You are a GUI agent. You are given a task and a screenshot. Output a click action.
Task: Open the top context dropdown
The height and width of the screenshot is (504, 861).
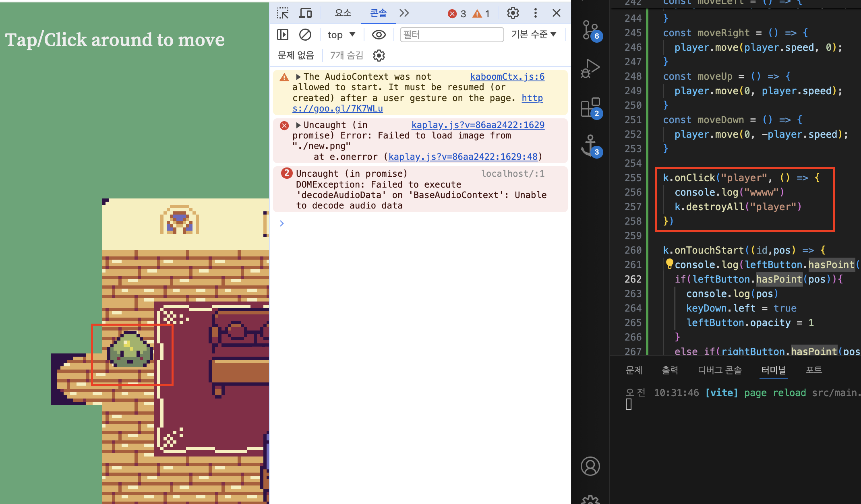coord(341,35)
